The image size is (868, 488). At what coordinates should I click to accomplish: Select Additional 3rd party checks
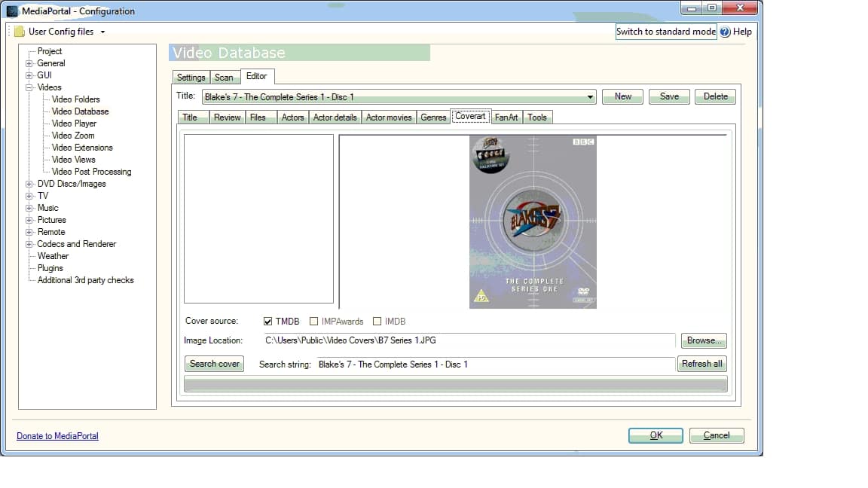point(86,280)
